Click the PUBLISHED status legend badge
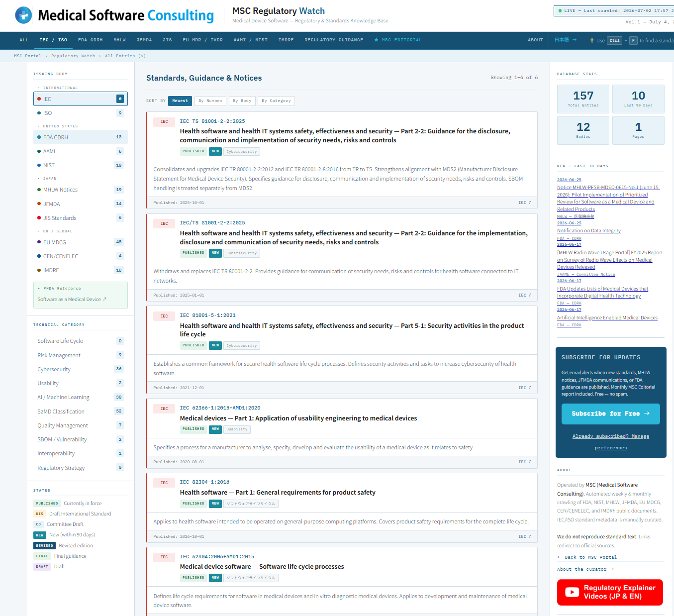This screenshot has height=616, width=674. (47, 504)
